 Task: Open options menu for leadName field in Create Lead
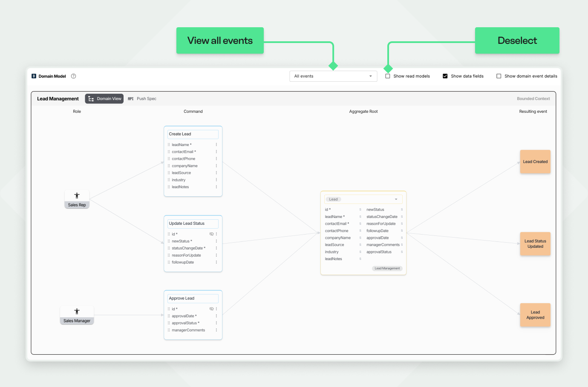point(216,145)
